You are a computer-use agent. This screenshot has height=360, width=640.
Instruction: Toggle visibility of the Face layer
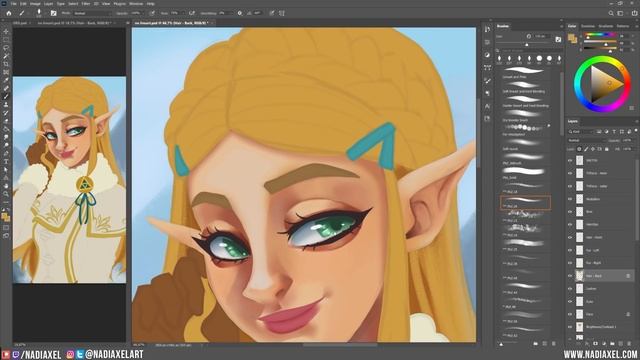pos(570,314)
